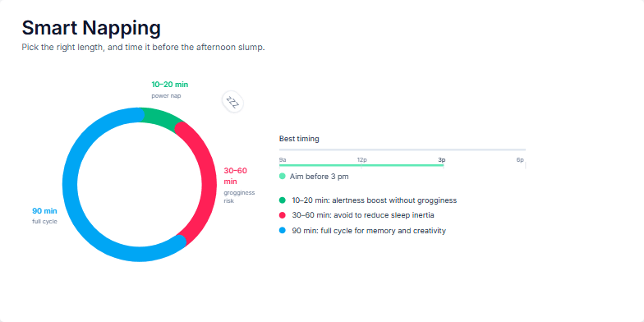Click the green best-timing progress bar
This screenshot has width=644, height=322.
point(361,165)
